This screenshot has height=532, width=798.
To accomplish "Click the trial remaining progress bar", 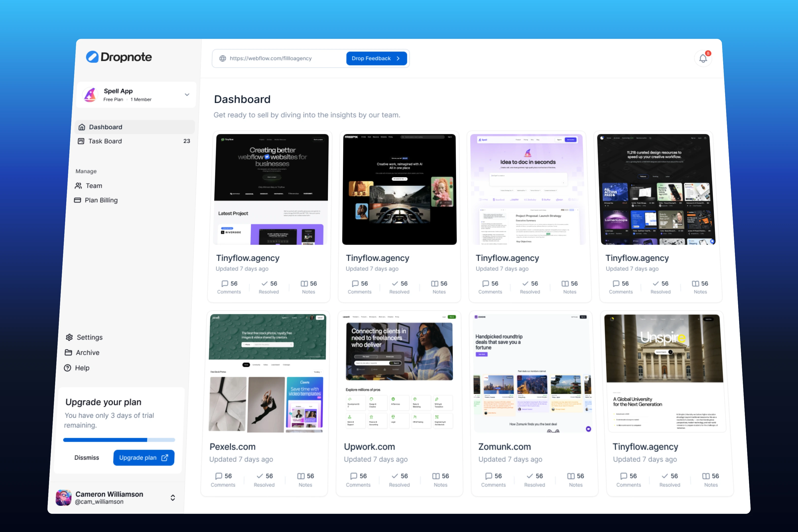I will [x=119, y=440].
